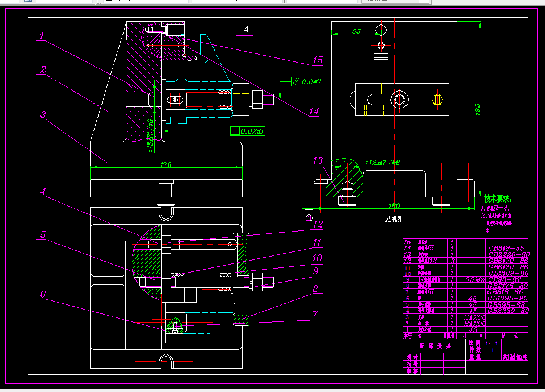Viewport: 545px width, 392px height.
Task: Select balloon callout number 12 in drawing
Action: pos(318,224)
